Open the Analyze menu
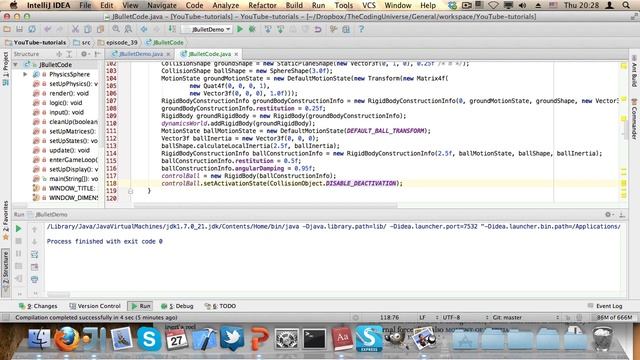 [x=226, y=5]
